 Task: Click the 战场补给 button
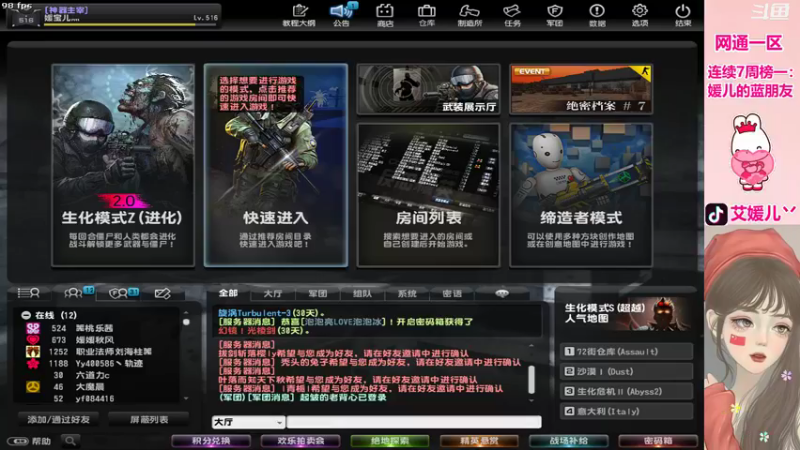point(569,441)
